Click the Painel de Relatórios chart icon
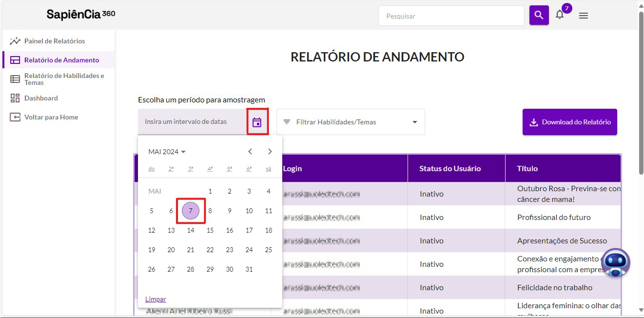644x318 pixels. pos(15,41)
